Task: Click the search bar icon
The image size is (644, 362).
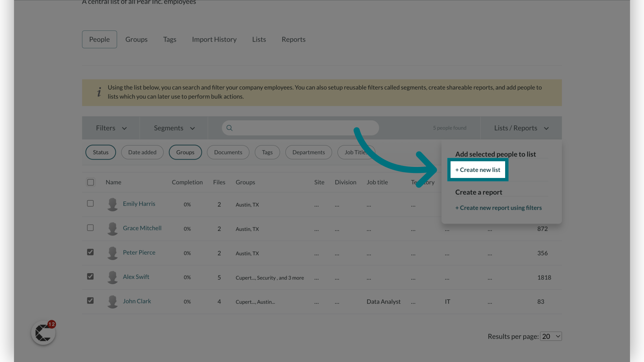Action: click(x=229, y=128)
